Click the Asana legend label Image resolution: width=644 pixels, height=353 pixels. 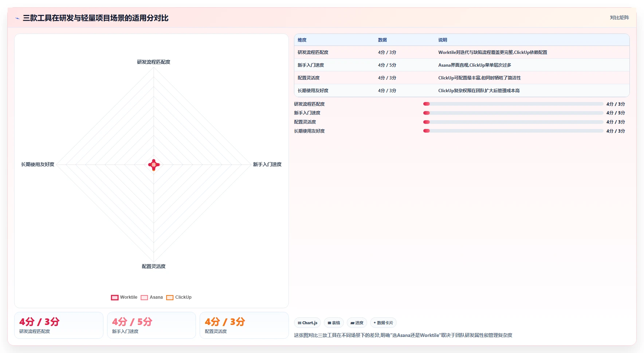click(156, 297)
